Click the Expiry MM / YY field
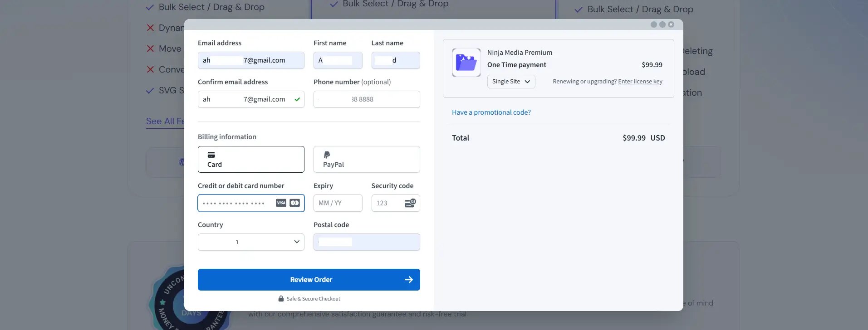 coord(338,203)
